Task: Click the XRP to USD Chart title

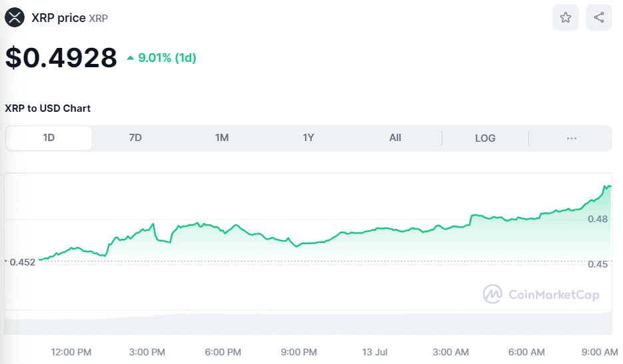Action: click(48, 108)
